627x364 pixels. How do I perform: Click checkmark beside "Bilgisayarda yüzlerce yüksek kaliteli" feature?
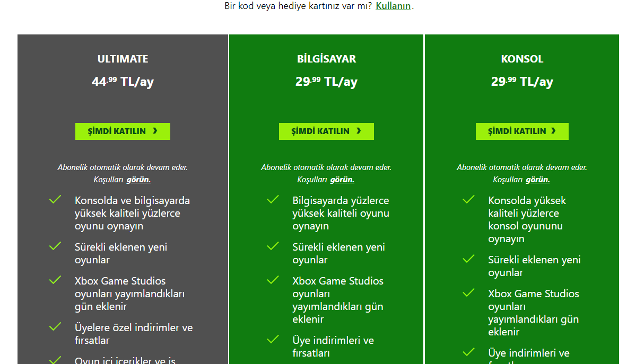tap(273, 200)
